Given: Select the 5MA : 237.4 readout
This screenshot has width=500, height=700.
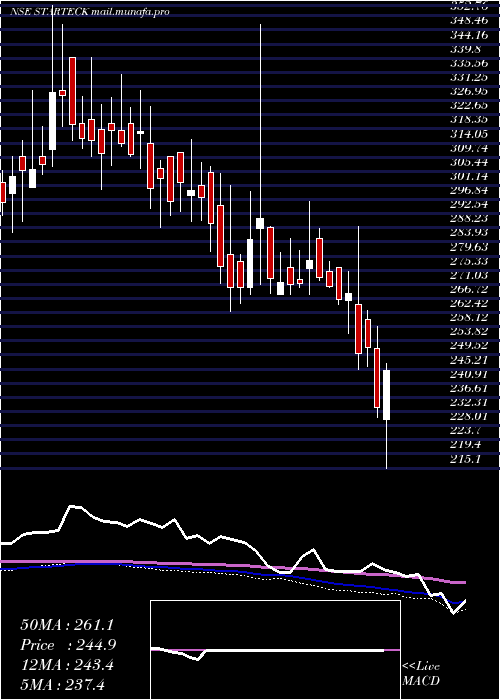Looking at the screenshot, I should click(x=62, y=684).
